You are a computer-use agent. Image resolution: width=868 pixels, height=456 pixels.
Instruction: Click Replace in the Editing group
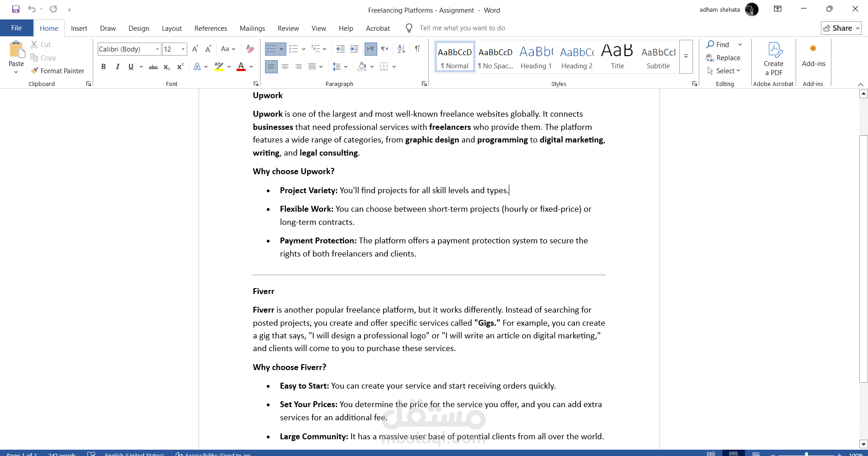pyautogui.click(x=723, y=57)
